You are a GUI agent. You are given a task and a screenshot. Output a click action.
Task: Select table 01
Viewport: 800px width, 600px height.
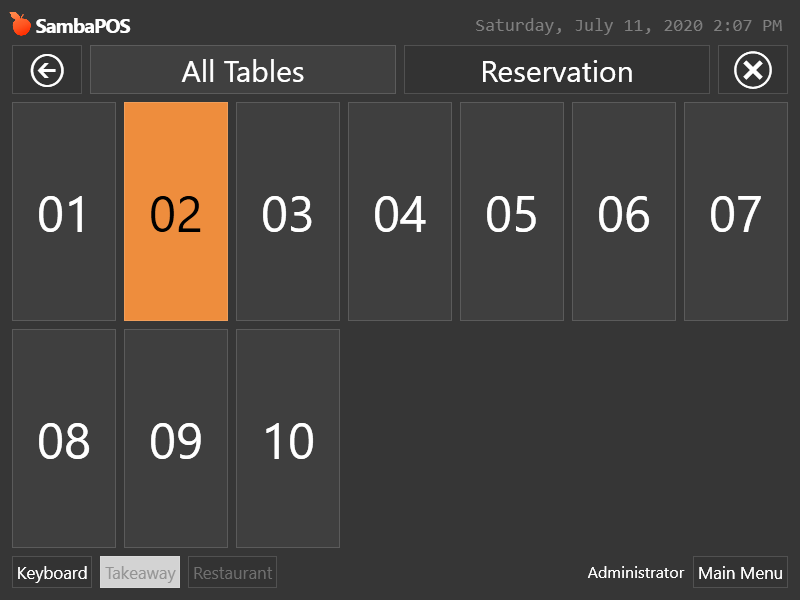pos(64,212)
